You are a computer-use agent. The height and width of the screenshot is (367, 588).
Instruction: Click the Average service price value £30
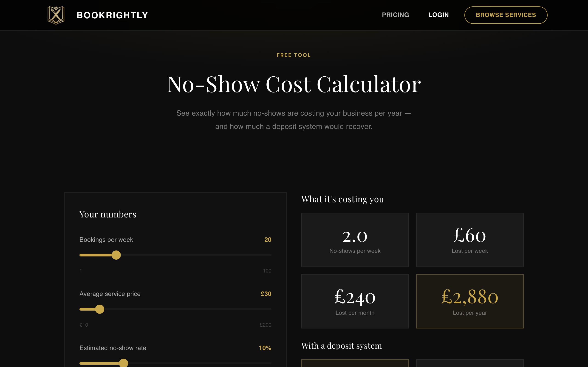pyautogui.click(x=266, y=294)
